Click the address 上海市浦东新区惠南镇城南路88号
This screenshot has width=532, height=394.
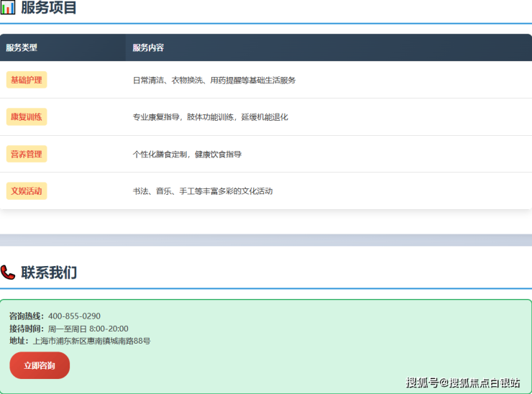[x=91, y=341]
